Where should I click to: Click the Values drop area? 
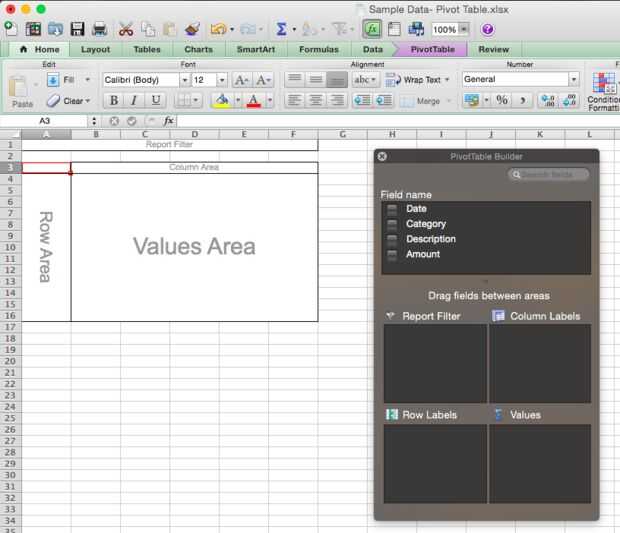[x=540, y=463]
